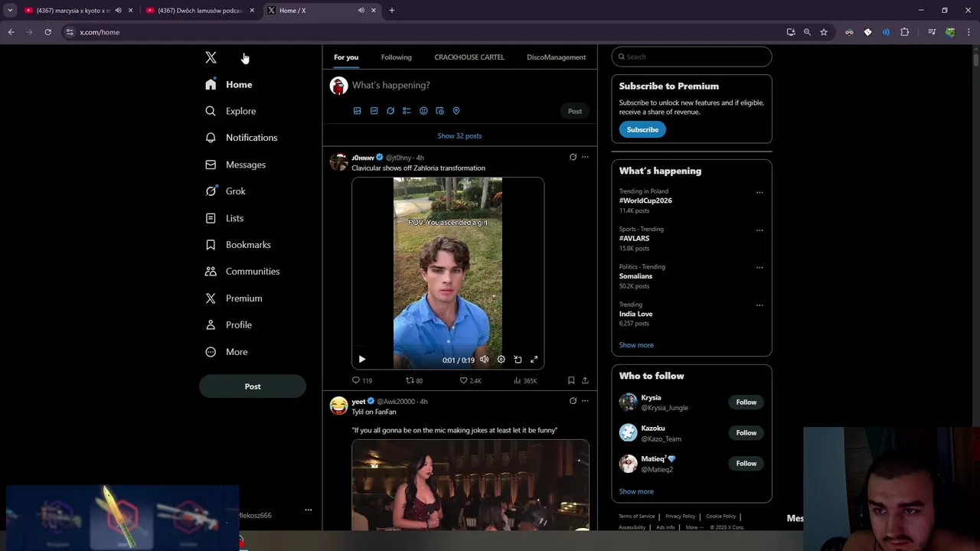The image size is (980, 551).
Task: Open video settings gear
Action: [x=501, y=360]
